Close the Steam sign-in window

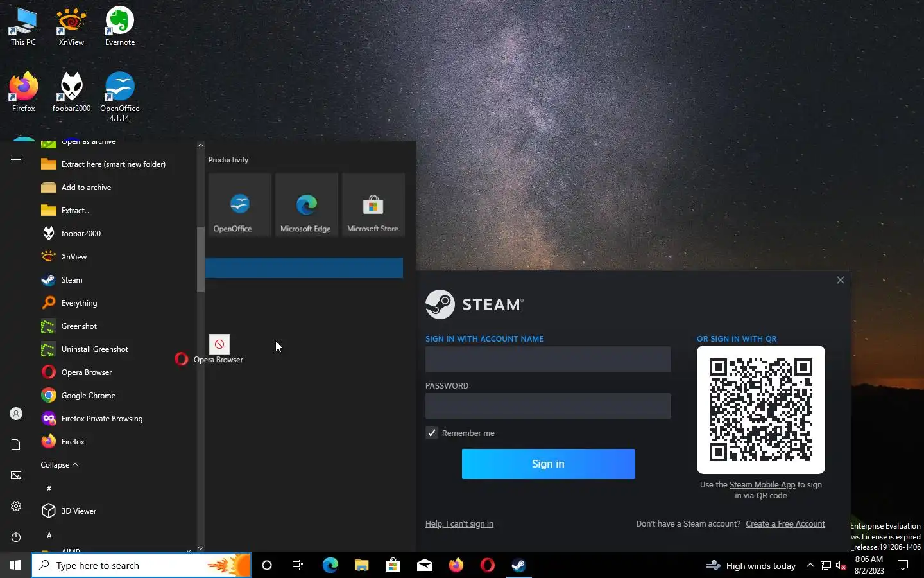pyautogui.click(x=841, y=280)
